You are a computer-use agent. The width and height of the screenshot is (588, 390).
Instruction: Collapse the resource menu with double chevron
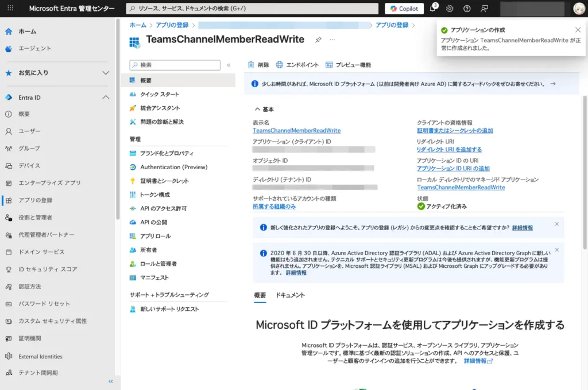(x=229, y=65)
